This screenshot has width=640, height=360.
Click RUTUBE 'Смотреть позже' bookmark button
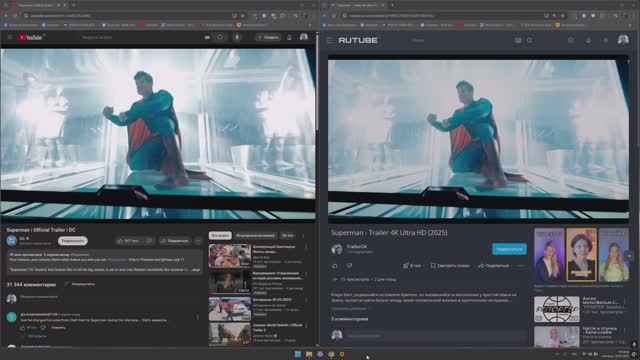click(x=450, y=266)
